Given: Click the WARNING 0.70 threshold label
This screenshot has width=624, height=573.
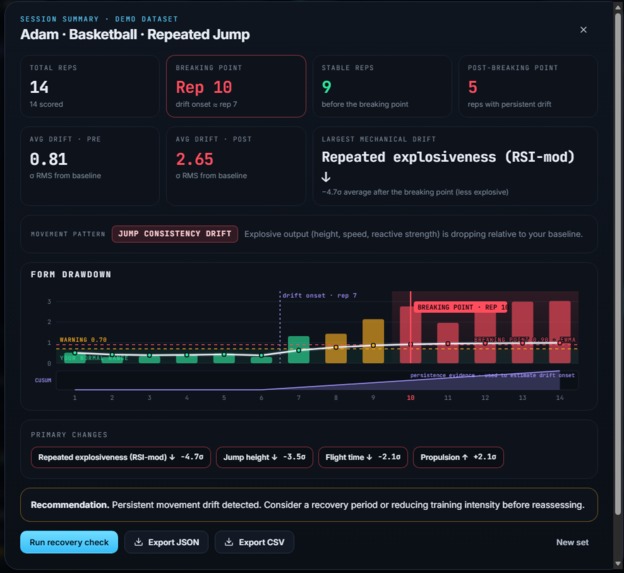Looking at the screenshot, I should coord(83,339).
